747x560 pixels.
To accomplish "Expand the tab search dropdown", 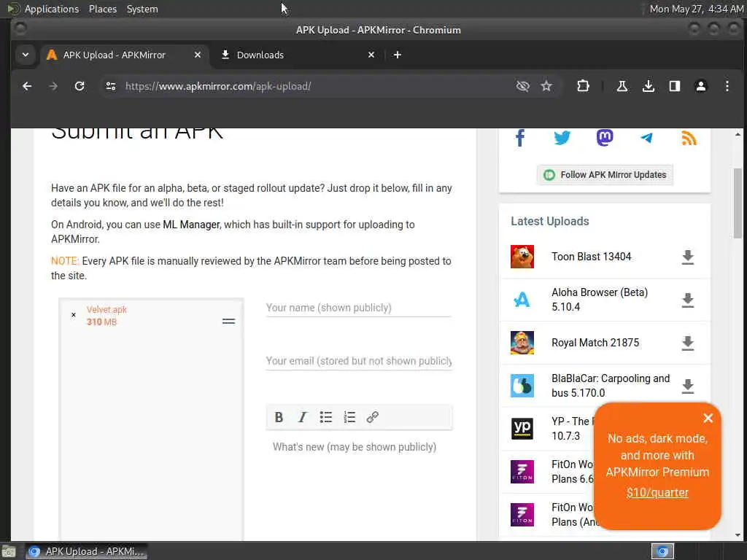I will (26, 55).
